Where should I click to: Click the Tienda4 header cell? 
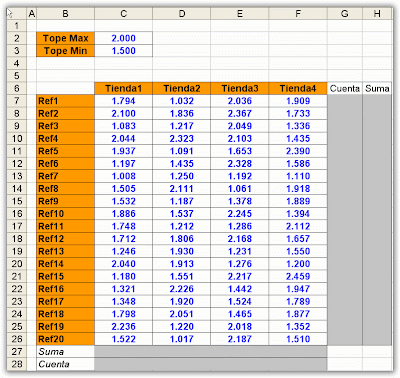pos(298,88)
